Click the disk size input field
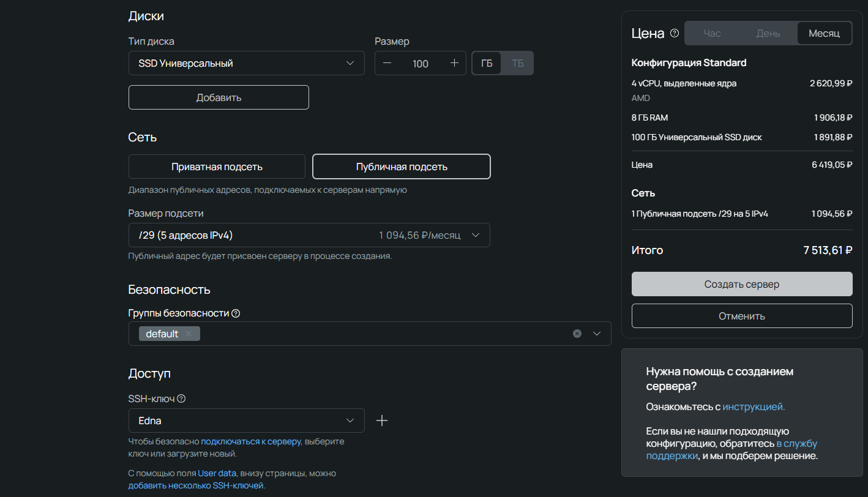This screenshot has height=497, width=868. pyautogui.click(x=421, y=63)
